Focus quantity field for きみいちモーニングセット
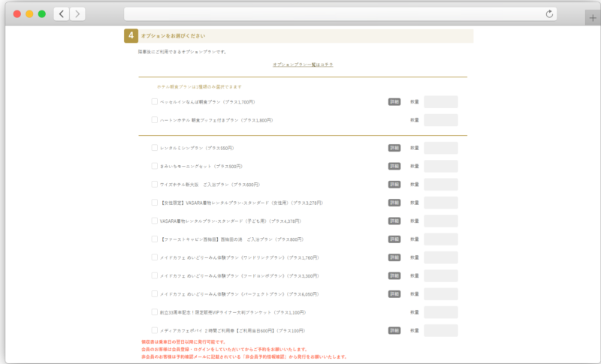This screenshot has height=364, width=601. 441,166
